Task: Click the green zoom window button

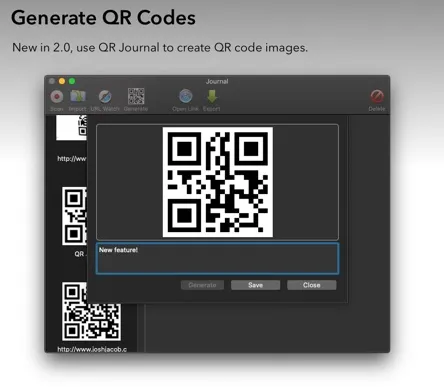Action: (72, 81)
